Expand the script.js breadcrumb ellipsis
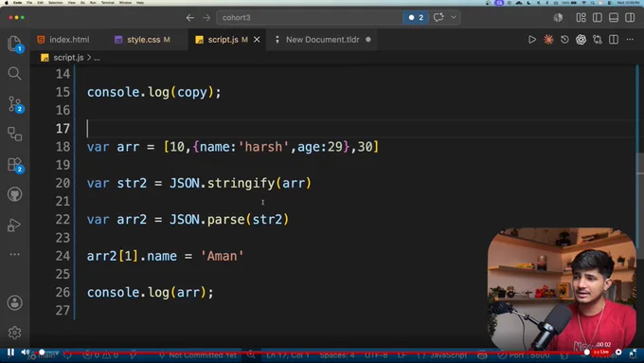Image resolution: width=644 pixels, height=363 pixels. 97,58
